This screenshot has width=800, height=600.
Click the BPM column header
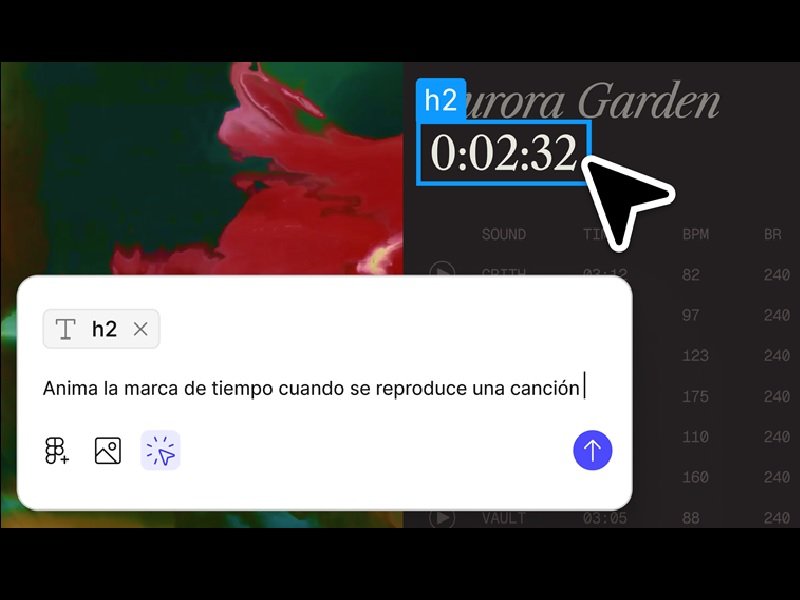[x=695, y=234]
